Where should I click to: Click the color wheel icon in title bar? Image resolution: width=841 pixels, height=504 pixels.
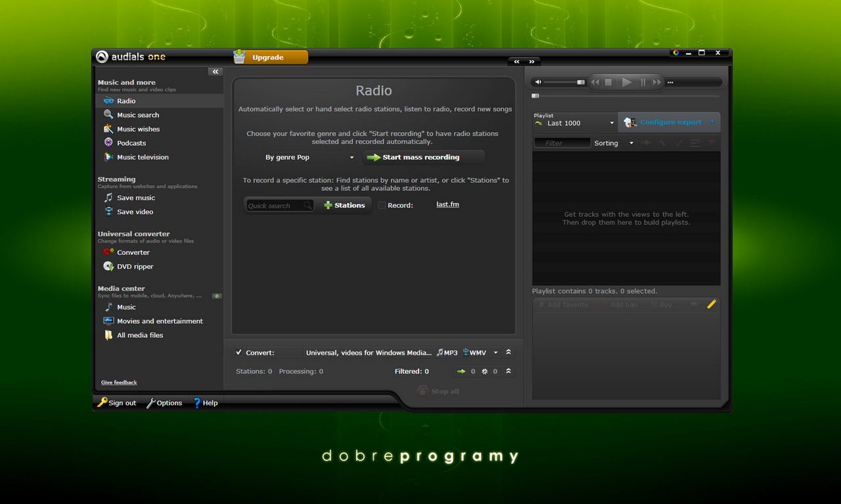(x=675, y=53)
